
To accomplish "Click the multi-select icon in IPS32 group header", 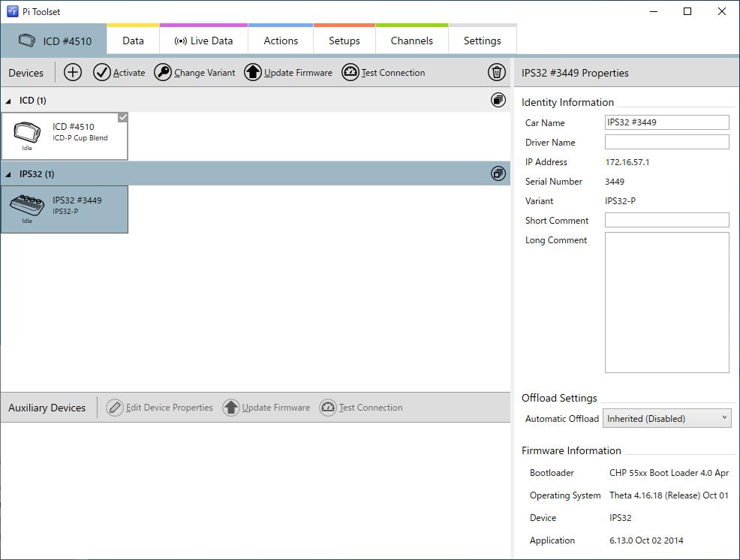I will pos(498,173).
